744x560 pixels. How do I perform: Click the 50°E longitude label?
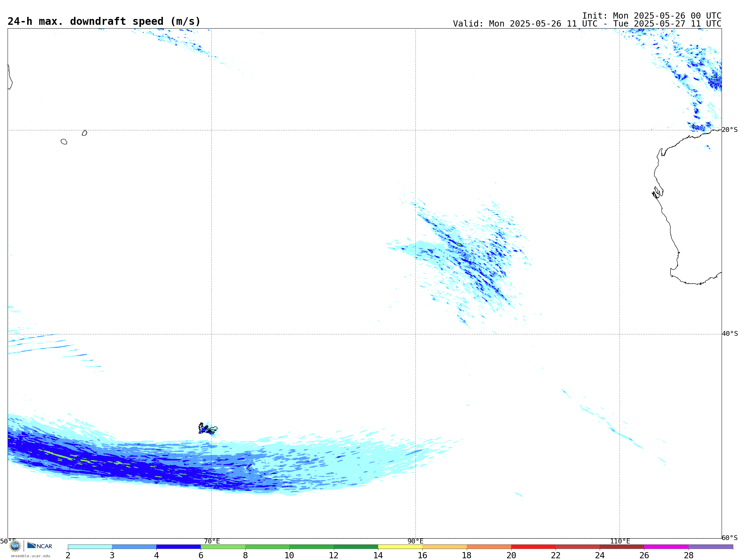tap(8, 541)
